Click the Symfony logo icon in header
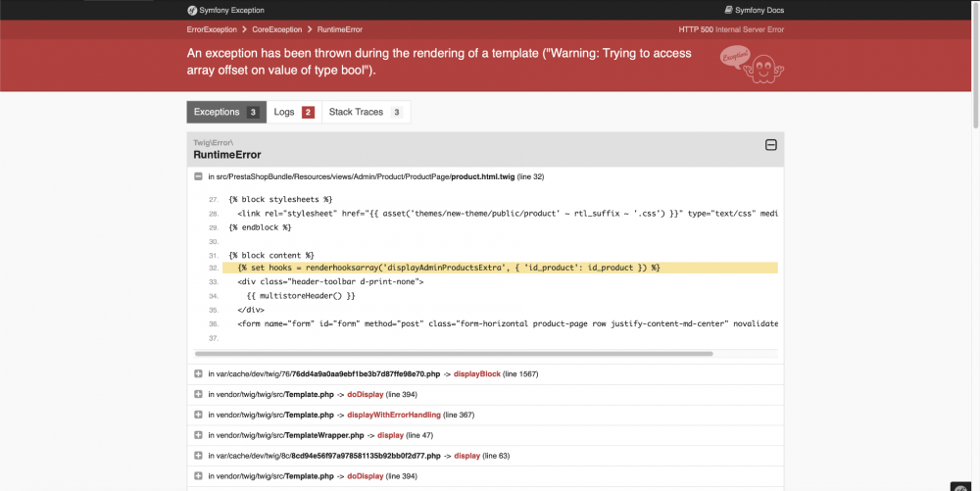980x491 pixels. coord(192,10)
